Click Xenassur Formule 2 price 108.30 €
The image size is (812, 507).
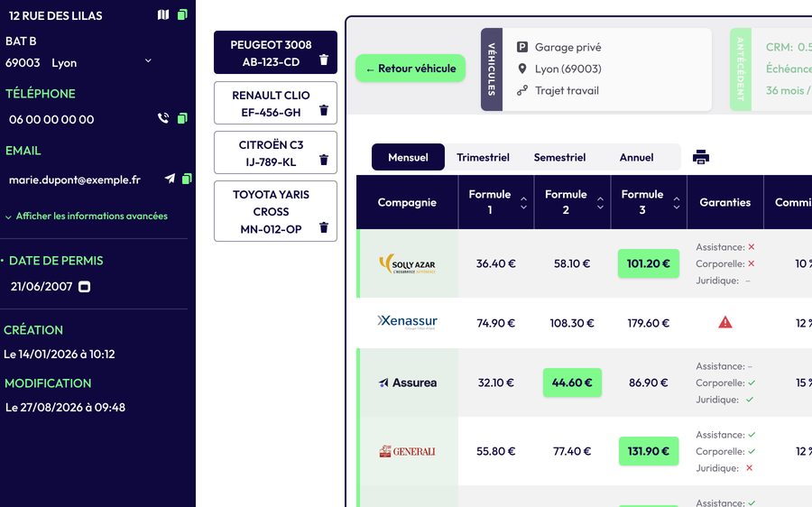coord(572,323)
